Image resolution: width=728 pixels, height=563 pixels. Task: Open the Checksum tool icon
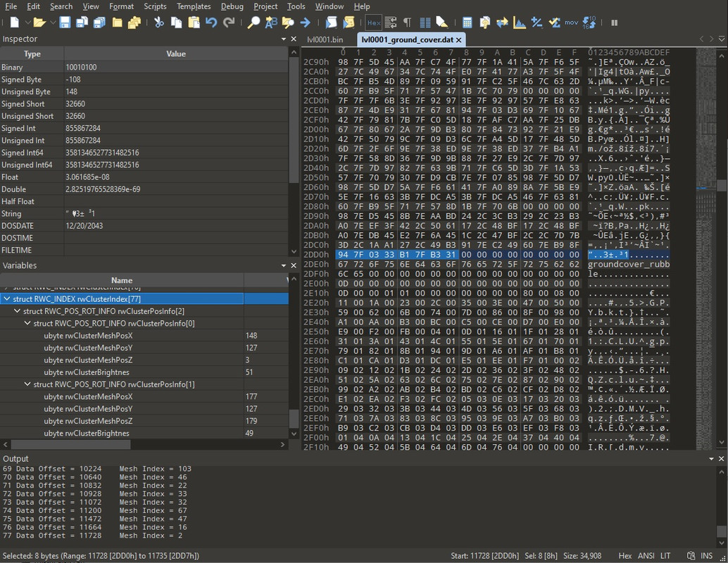click(x=554, y=23)
